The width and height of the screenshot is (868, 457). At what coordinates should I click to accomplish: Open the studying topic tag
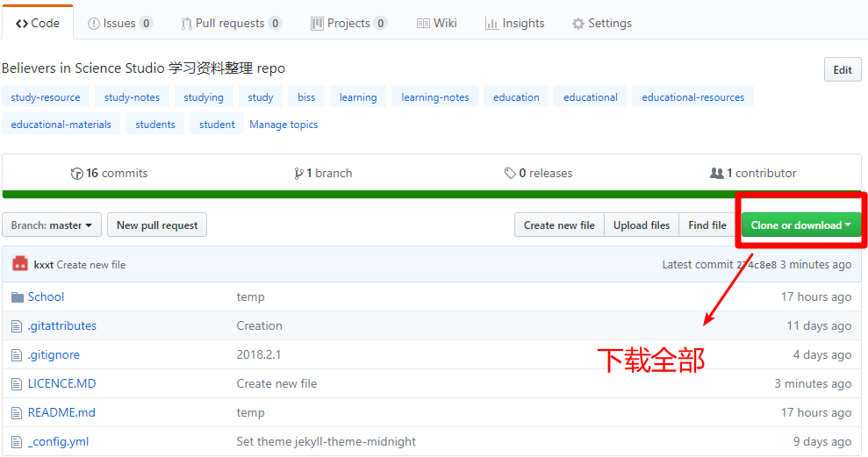[x=204, y=97]
